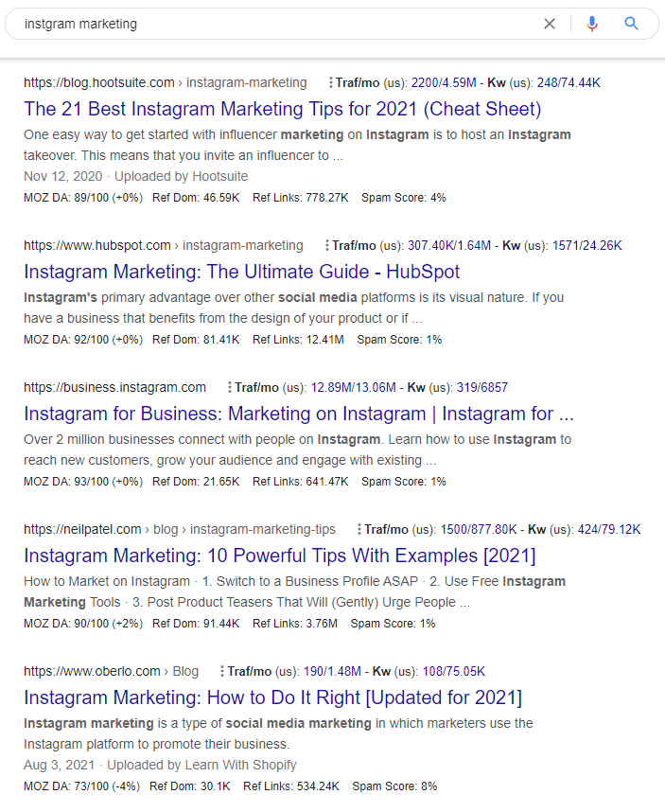The width and height of the screenshot is (665, 812).
Task: Clear the search box with the X icon
Action: [x=550, y=24]
